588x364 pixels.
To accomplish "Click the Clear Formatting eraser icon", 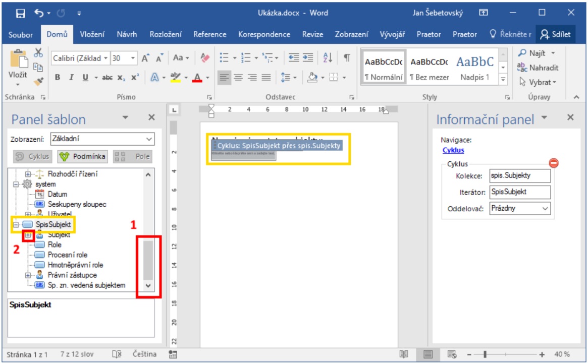I will pyautogui.click(x=204, y=58).
